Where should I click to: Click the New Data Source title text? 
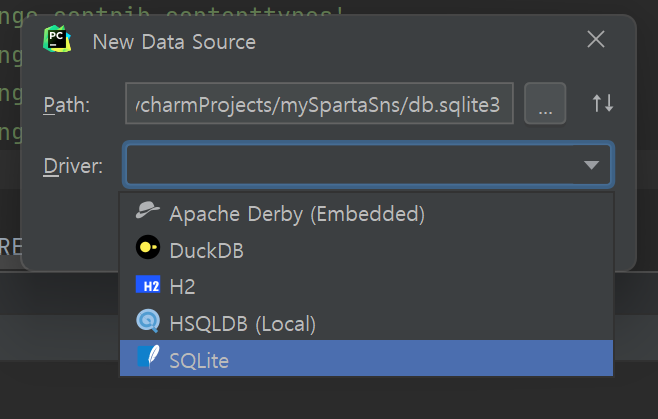point(174,42)
